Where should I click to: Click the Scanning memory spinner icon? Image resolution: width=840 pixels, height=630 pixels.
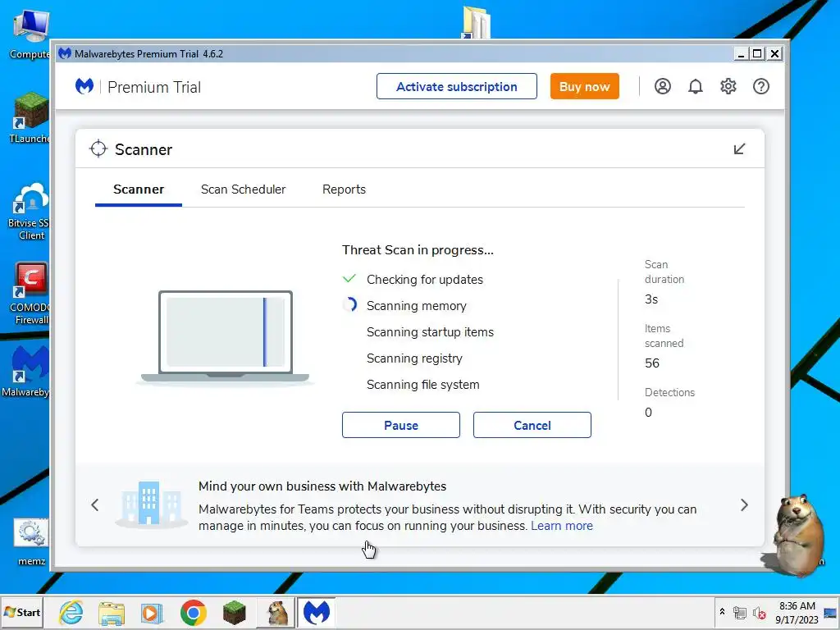click(x=349, y=304)
